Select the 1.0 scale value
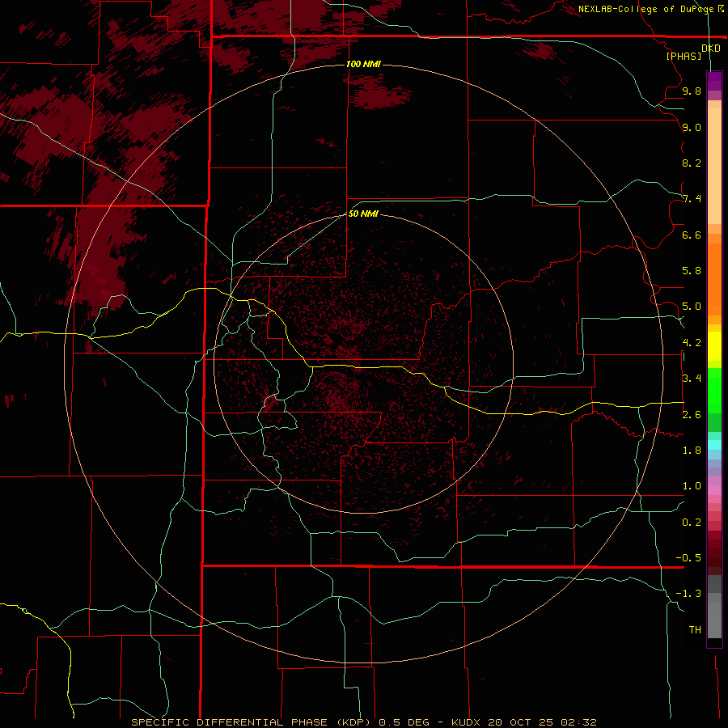This screenshot has height=728, width=728. (x=692, y=486)
